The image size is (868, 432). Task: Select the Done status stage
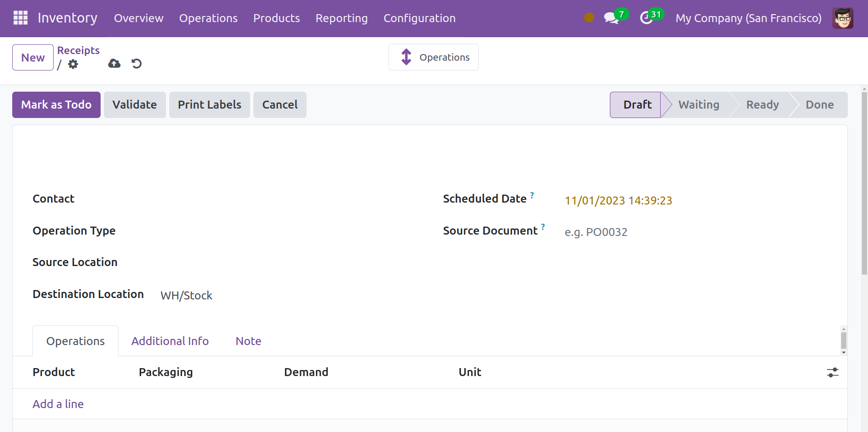pos(819,105)
